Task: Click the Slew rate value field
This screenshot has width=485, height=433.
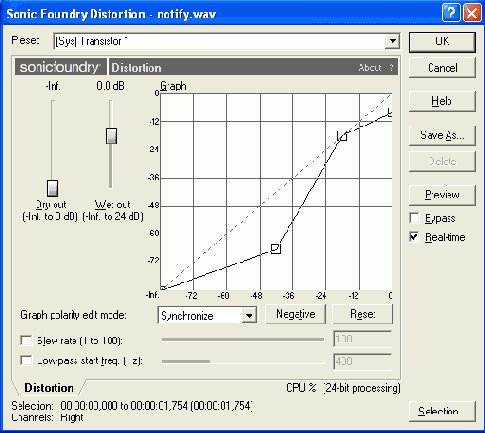Action: tap(363, 339)
